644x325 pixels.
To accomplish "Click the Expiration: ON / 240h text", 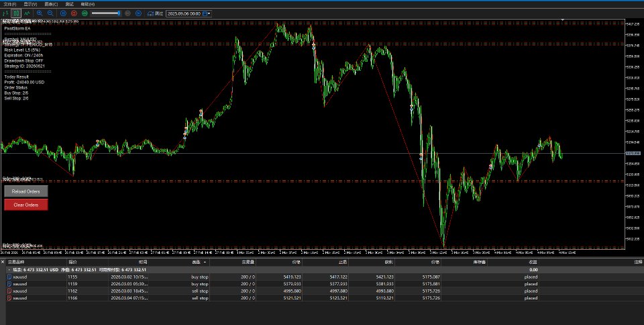I will point(23,56).
